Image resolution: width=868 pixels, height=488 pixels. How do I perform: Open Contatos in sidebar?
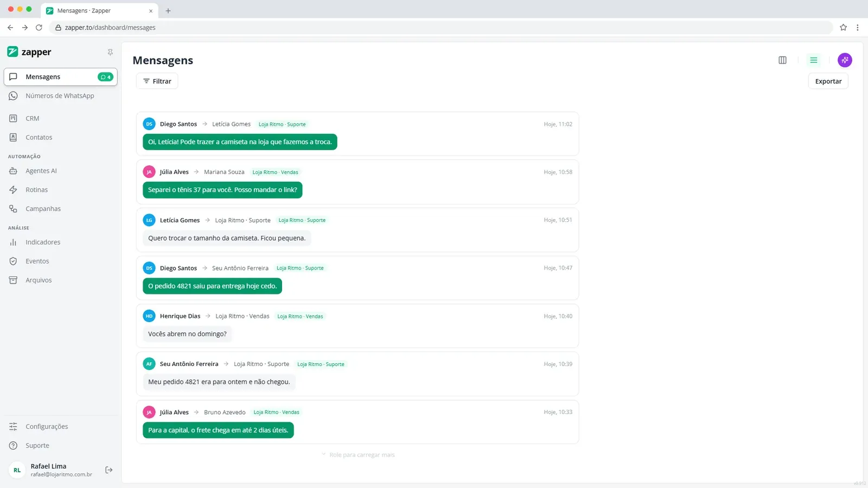[x=60, y=137]
